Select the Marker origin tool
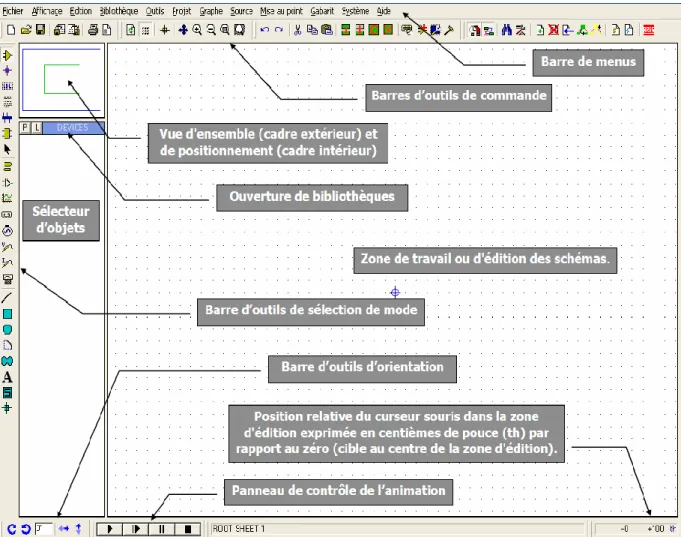Screen dimensions: 681x537 click(x=7, y=408)
